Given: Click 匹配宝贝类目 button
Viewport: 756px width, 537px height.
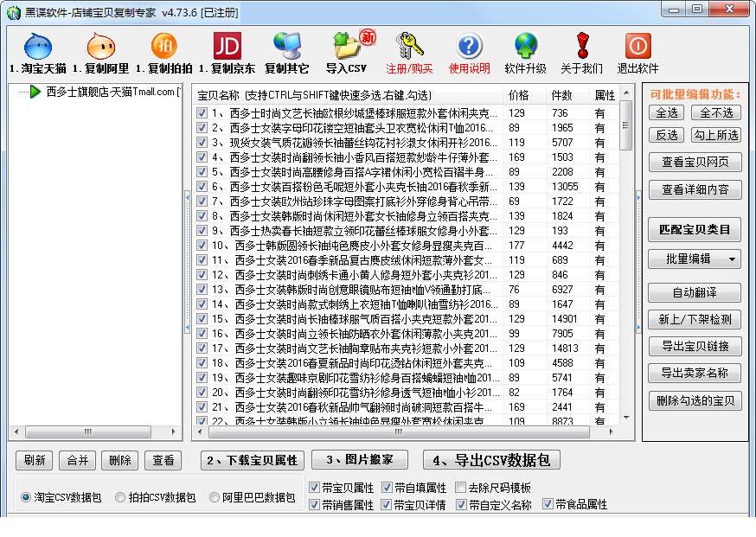Looking at the screenshot, I should pyautogui.click(x=695, y=229).
